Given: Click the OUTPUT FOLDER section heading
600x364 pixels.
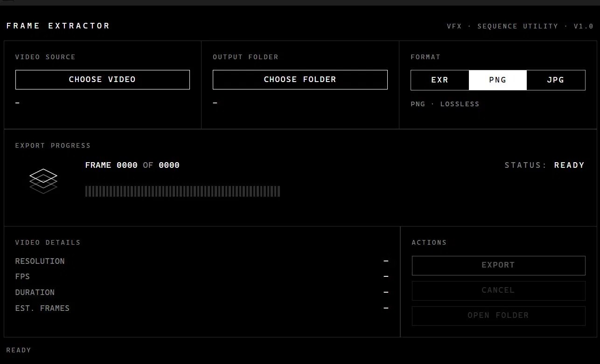Looking at the screenshot, I should click(x=246, y=57).
